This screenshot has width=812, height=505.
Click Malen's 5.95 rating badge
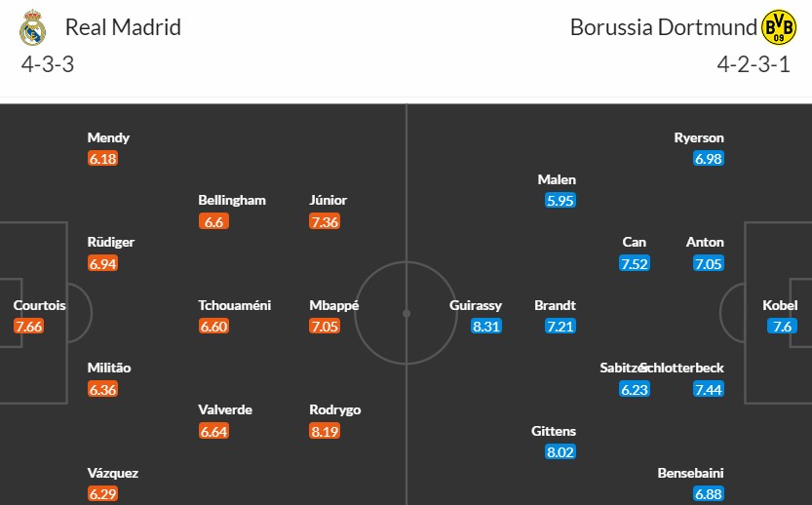point(561,201)
